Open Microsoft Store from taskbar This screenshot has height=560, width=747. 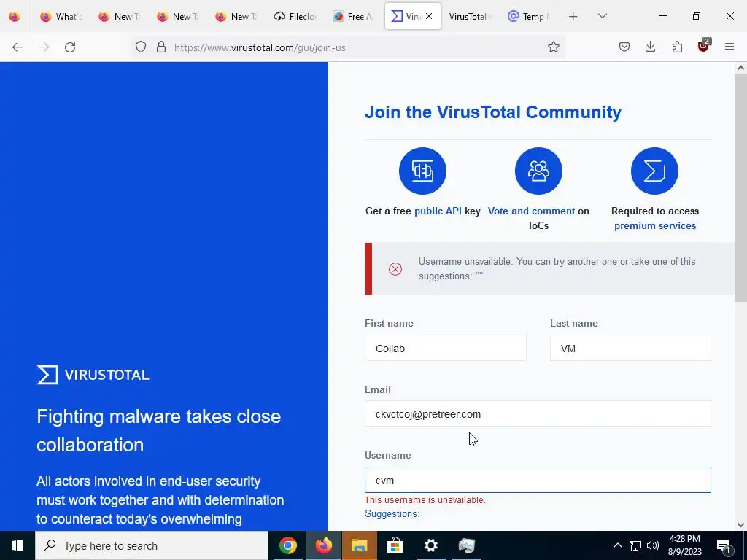pyautogui.click(x=395, y=545)
